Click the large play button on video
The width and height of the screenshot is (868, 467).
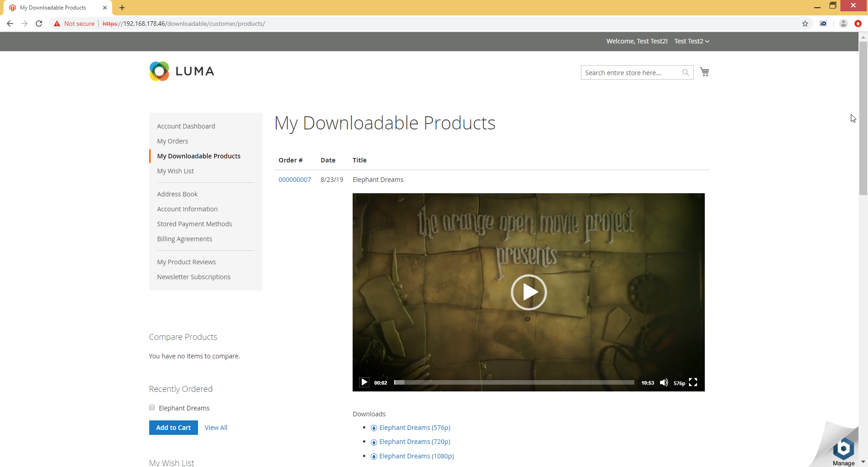(528, 292)
